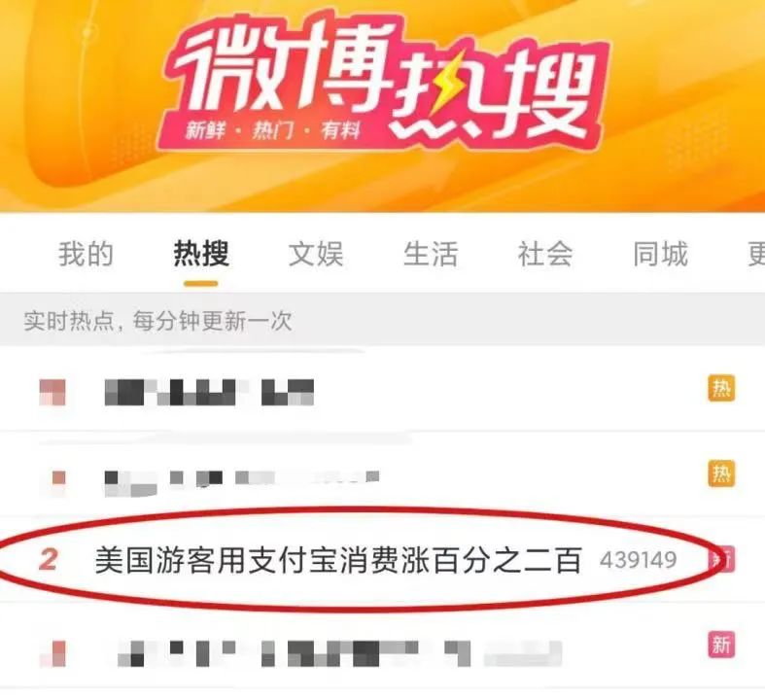This screenshot has width=765, height=700.
Task: Click the pink 新 badge on last entry
Action: click(721, 645)
